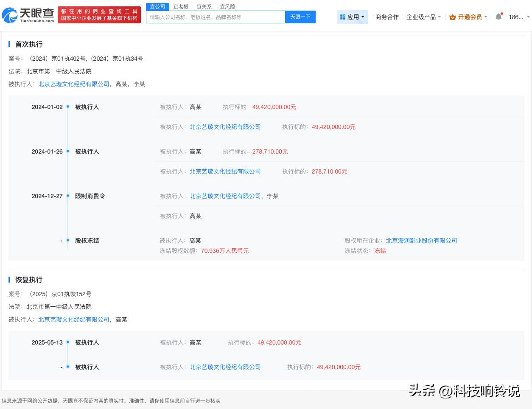Click the 股权冻结 label
Screen dimensions: 532x409
point(87,241)
